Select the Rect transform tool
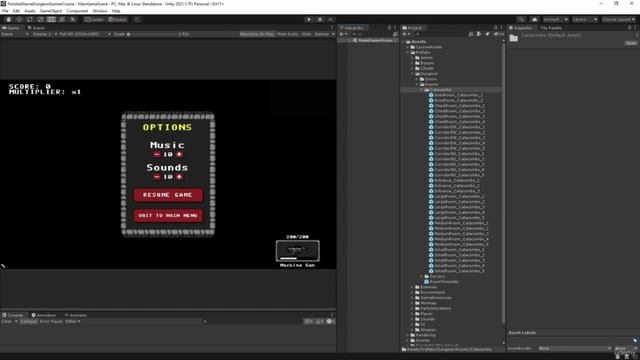 (51, 19)
